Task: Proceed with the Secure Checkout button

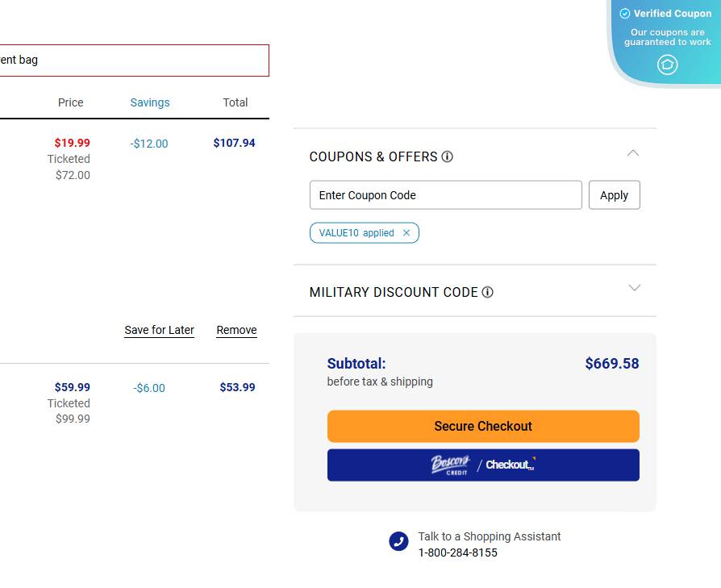Action: (x=483, y=426)
